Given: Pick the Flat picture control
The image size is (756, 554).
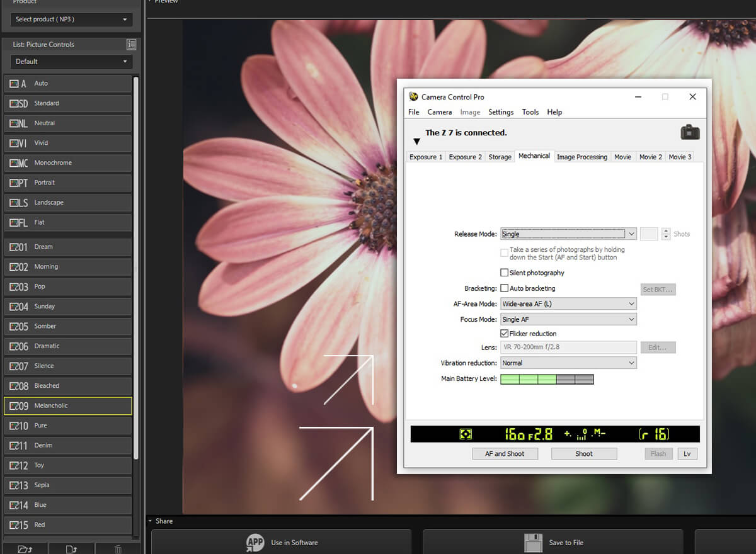Looking at the screenshot, I should tap(68, 222).
